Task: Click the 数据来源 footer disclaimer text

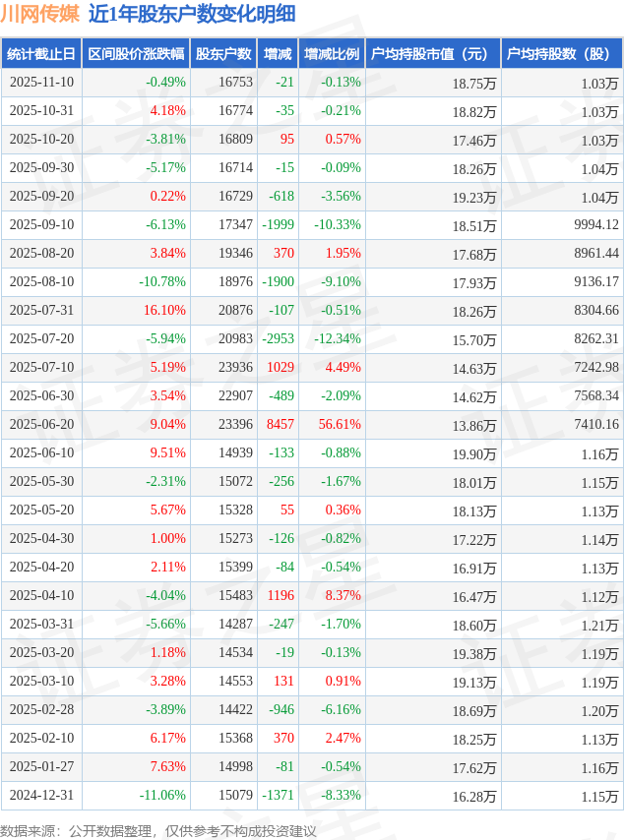Action: pyautogui.click(x=158, y=831)
